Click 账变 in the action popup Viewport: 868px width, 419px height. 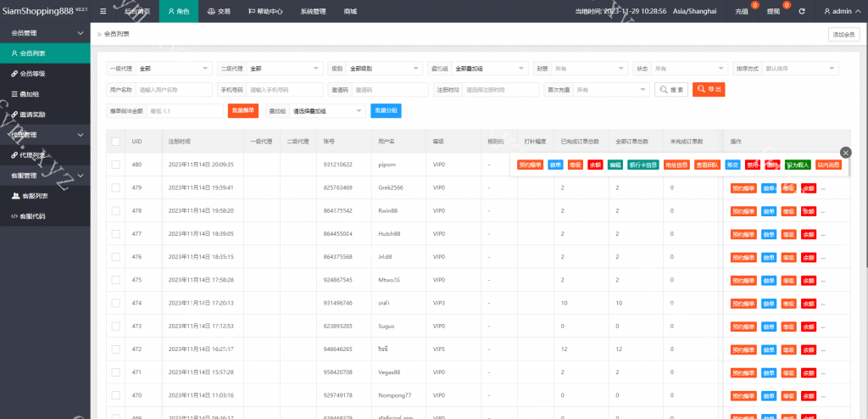coord(732,165)
